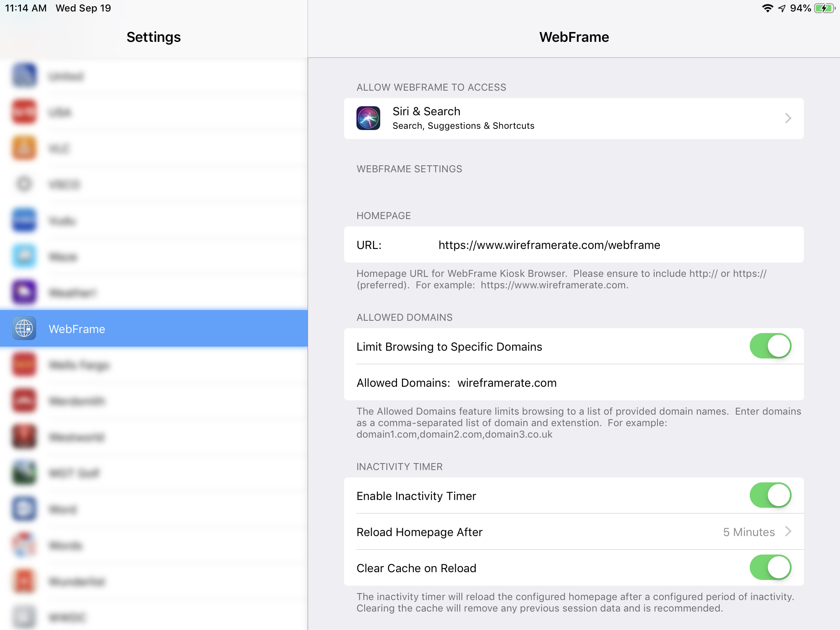Toggle Limit Browsing to Specific Domains
Image resolution: width=840 pixels, height=630 pixels.
point(770,346)
